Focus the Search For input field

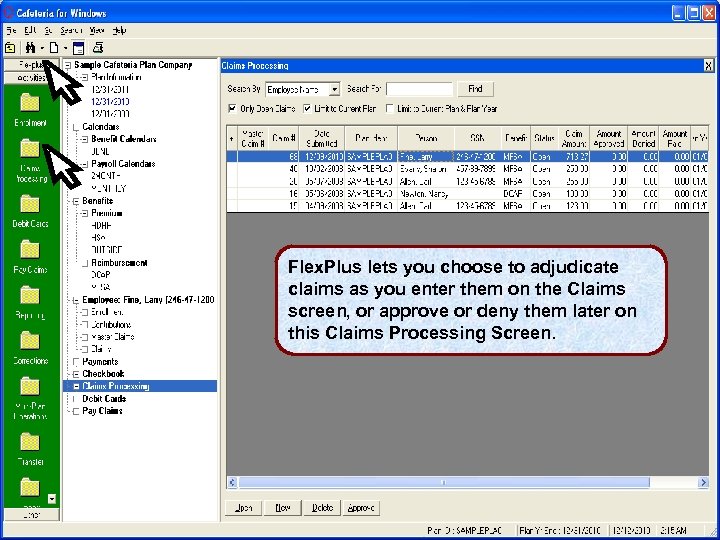tap(420, 89)
